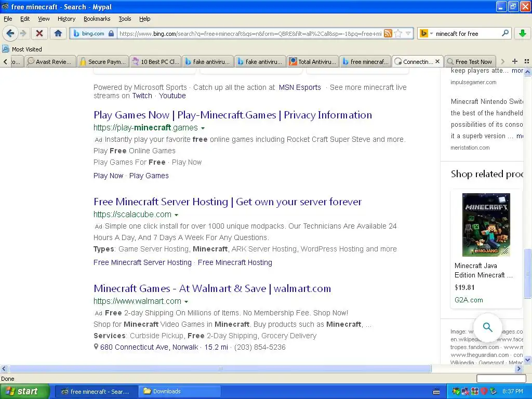The image size is (532, 399).
Task: Click the meristation.com source link
Action: click(x=470, y=148)
